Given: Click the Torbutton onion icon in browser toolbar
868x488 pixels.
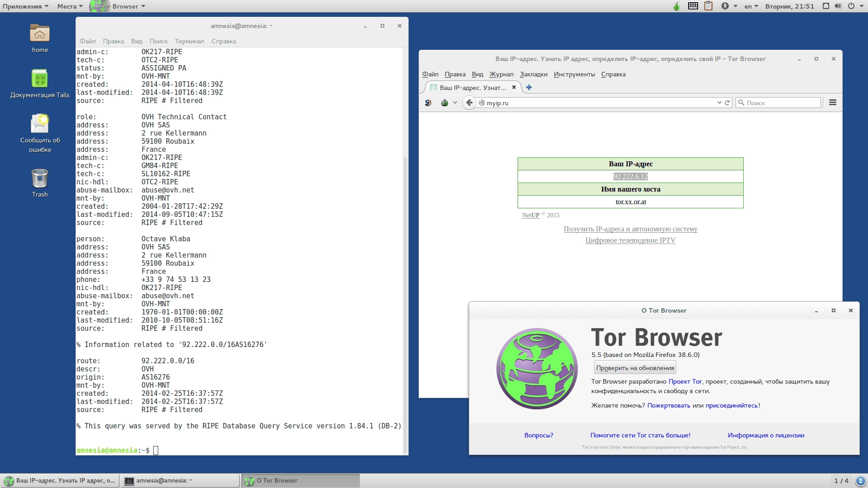Looking at the screenshot, I should pyautogui.click(x=444, y=103).
